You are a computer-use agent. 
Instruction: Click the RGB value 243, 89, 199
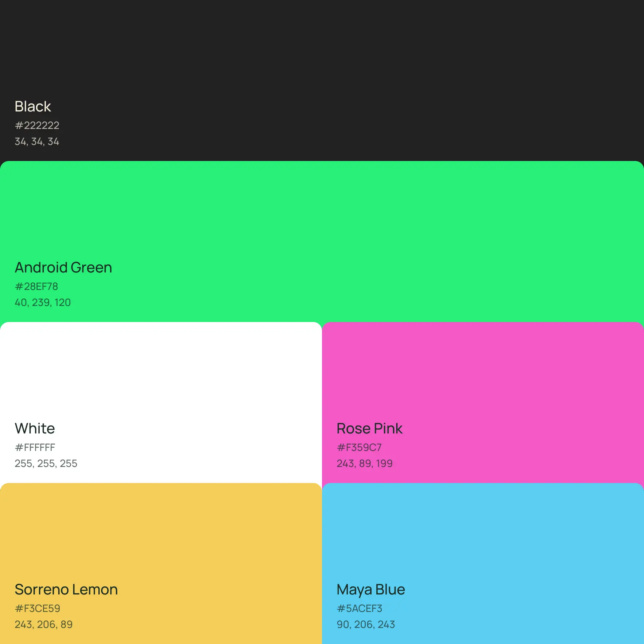pos(365,463)
